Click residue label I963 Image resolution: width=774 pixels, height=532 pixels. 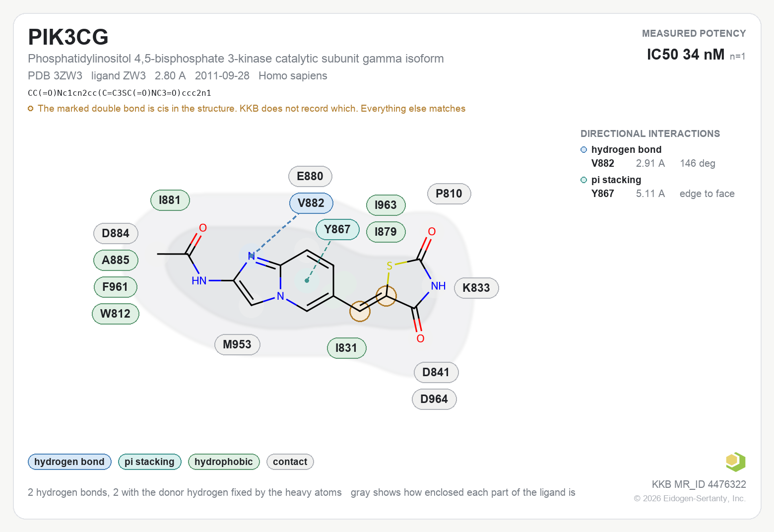tap(386, 205)
